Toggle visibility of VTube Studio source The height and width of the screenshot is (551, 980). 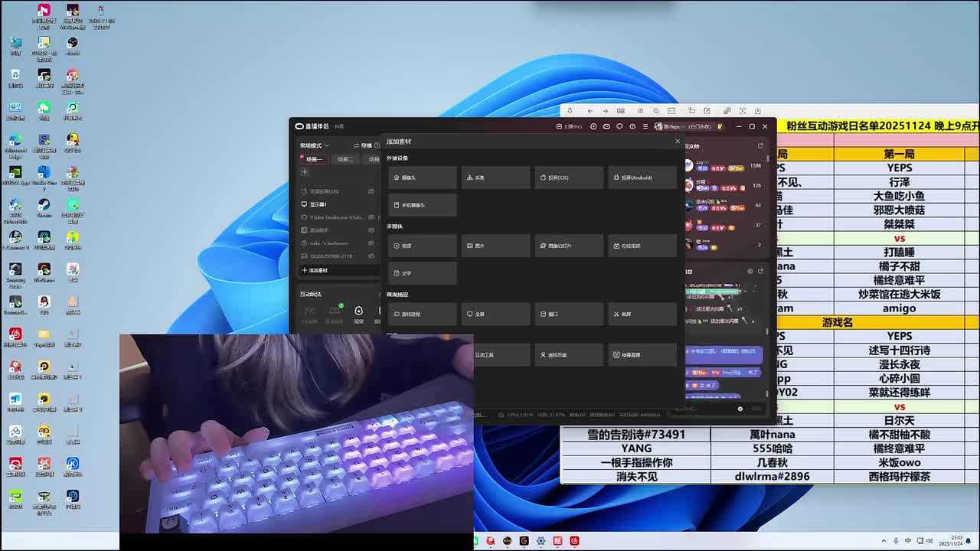point(371,217)
